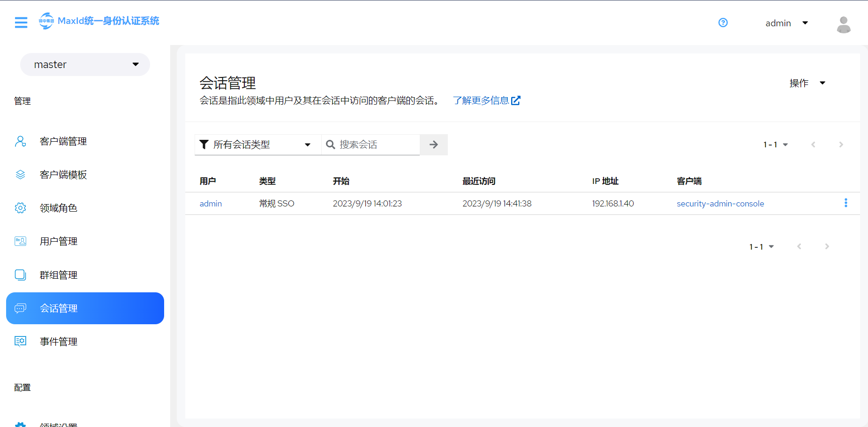Open the 所有会话类型 filter dropdown
Screen dimensions: 868x427
pos(257,145)
